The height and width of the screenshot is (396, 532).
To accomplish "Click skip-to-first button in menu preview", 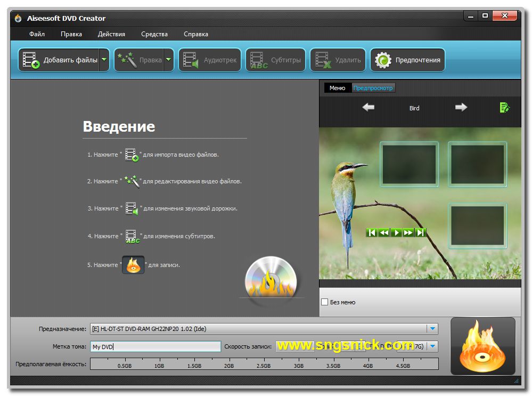I will coord(372,232).
